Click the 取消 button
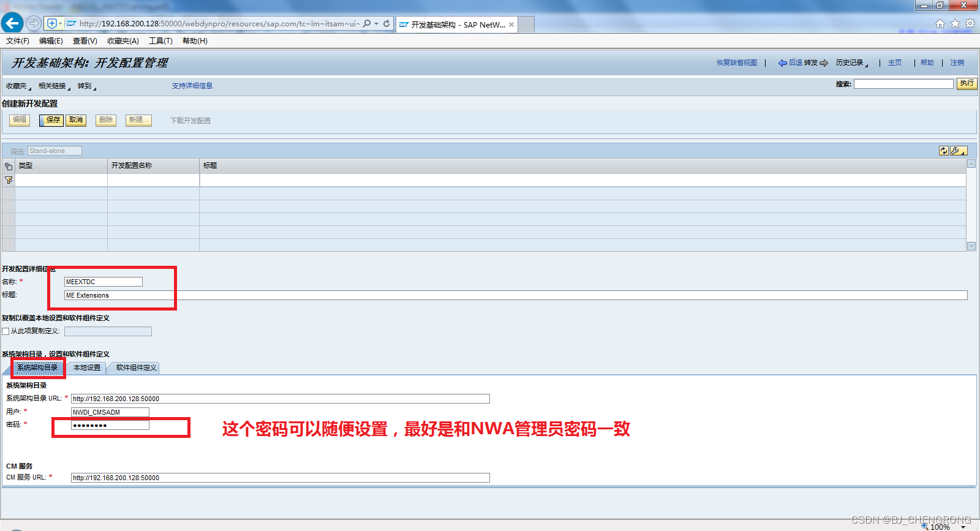The height and width of the screenshot is (531, 980). point(76,120)
